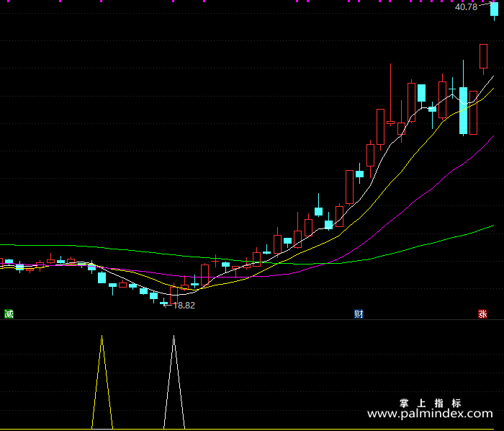Click the green 减 marker icon
Screen dimensions: 504x431
(x=9, y=314)
